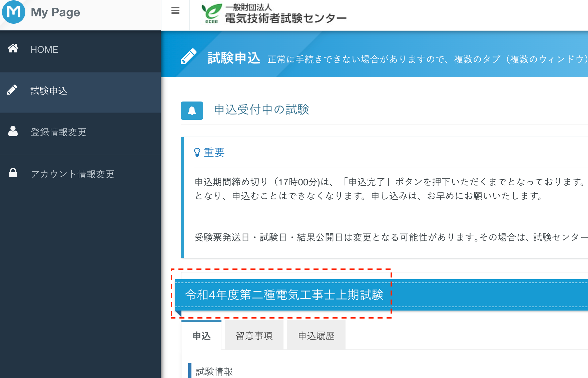
Task: Click the blue M logo icon
Action: click(13, 12)
